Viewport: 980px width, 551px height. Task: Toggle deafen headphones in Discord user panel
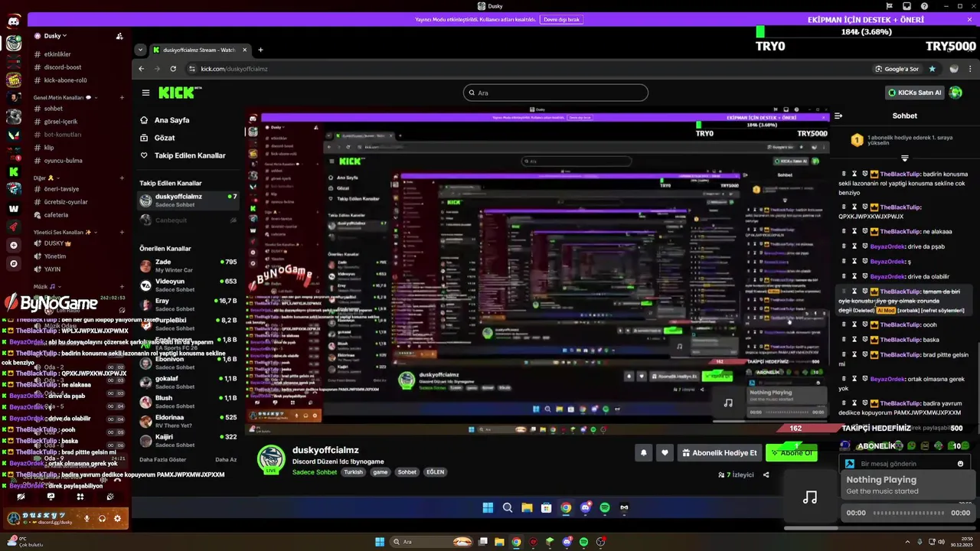coord(102,518)
